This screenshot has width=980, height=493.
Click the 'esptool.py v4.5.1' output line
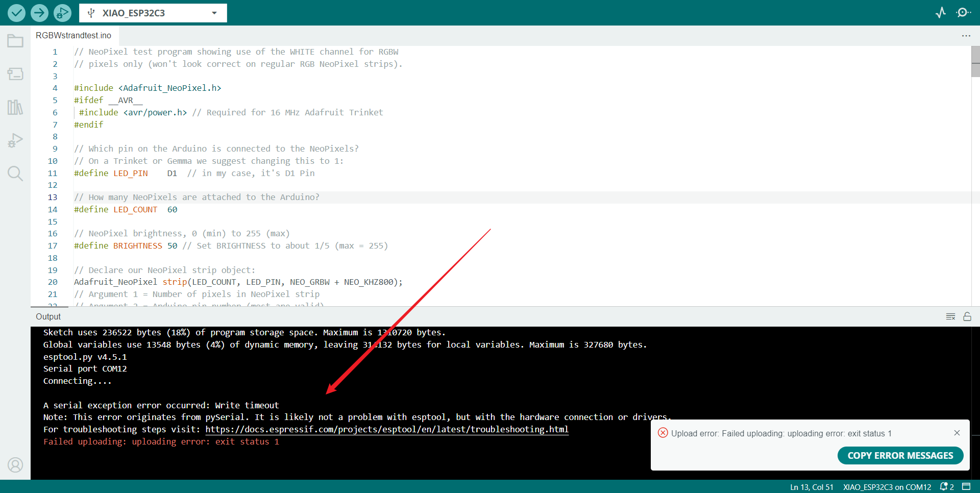point(85,357)
